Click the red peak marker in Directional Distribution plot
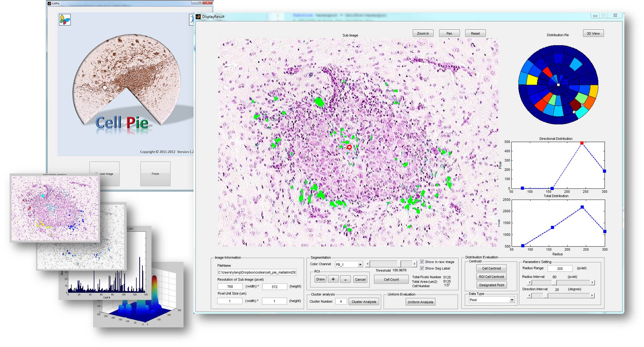644x347 pixels. [x=582, y=143]
